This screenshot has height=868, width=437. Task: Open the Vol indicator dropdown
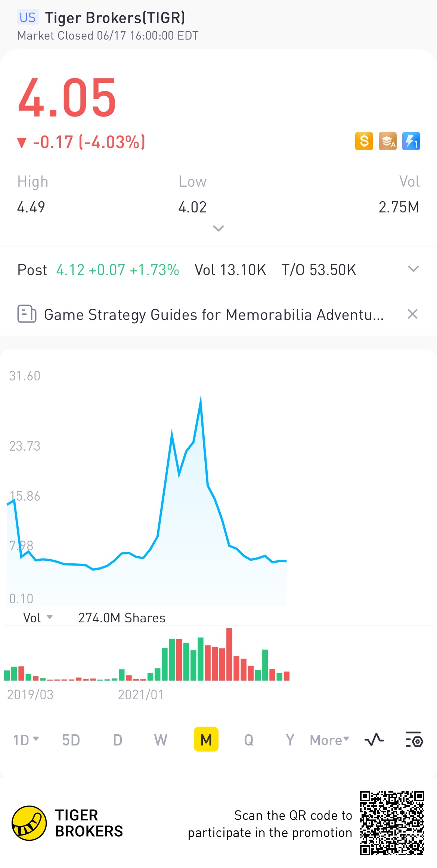38,617
